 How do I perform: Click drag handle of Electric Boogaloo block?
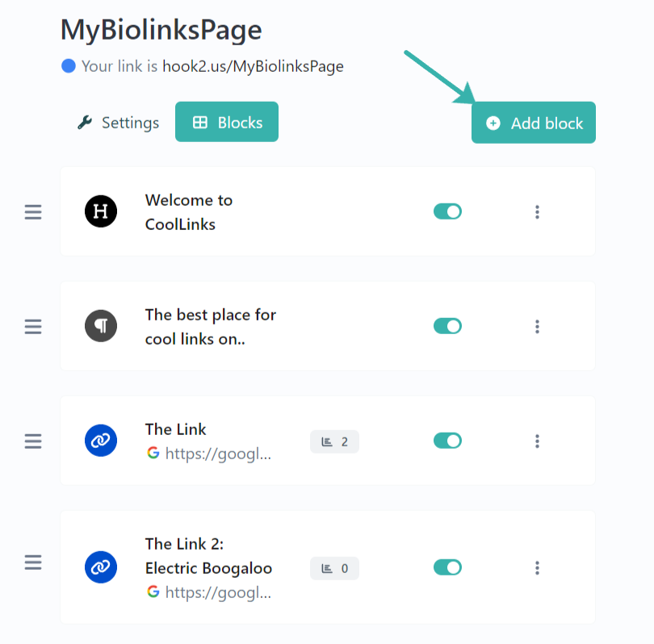tap(33, 562)
